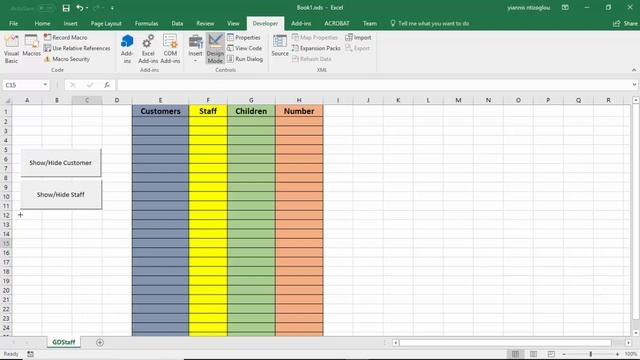Click the Share button

pyautogui.click(x=625, y=24)
